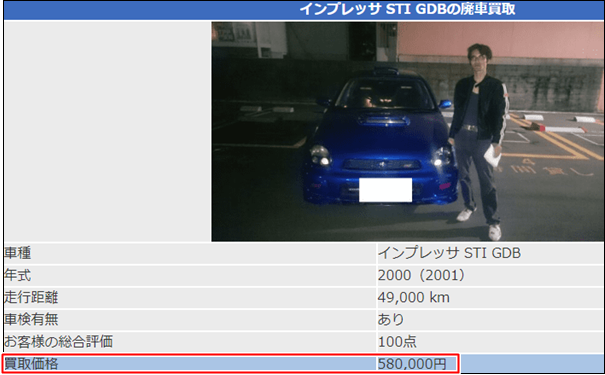This screenshot has height=375, width=605.
Task: Click the 年式 row label
Action: [18, 275]
